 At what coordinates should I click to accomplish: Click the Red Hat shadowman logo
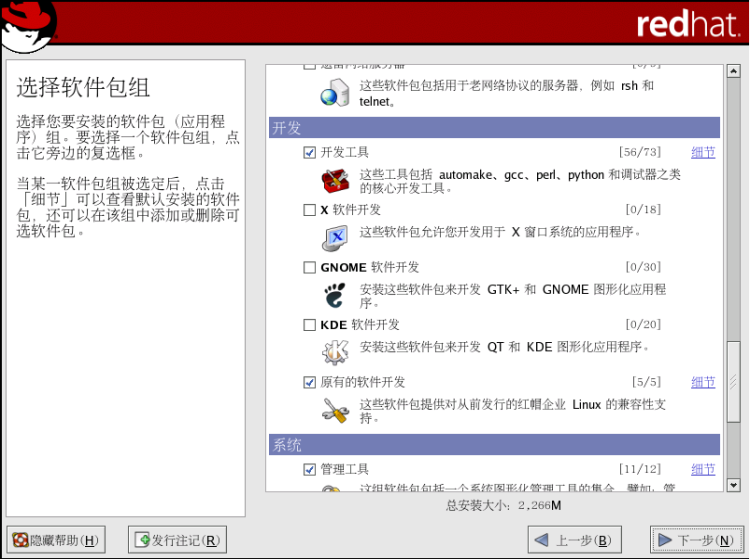pyautogui.click(x=29, y=26)
